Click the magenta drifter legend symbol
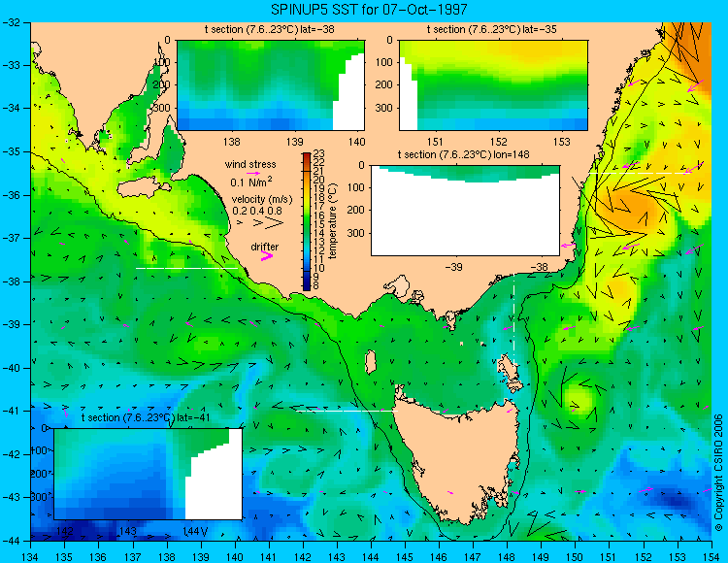The width and height of the screenshot is (728, 563). [267, 255]
